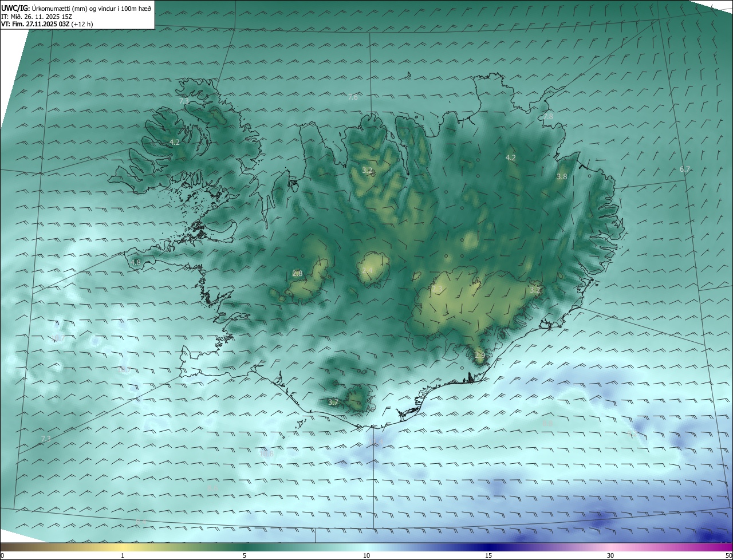733x560 pixels.
Task: Click the 6.7 value label over the sea
Action: pos(685,169)
